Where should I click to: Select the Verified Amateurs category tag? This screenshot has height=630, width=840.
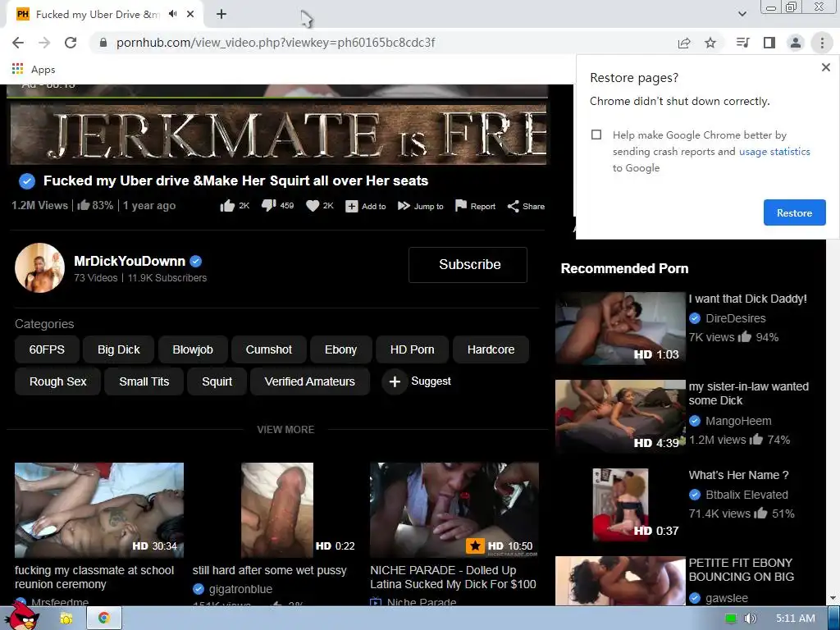point(309,381)
